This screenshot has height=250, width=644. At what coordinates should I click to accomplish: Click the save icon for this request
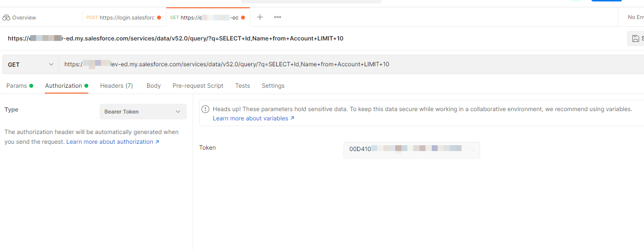(635, 38)
